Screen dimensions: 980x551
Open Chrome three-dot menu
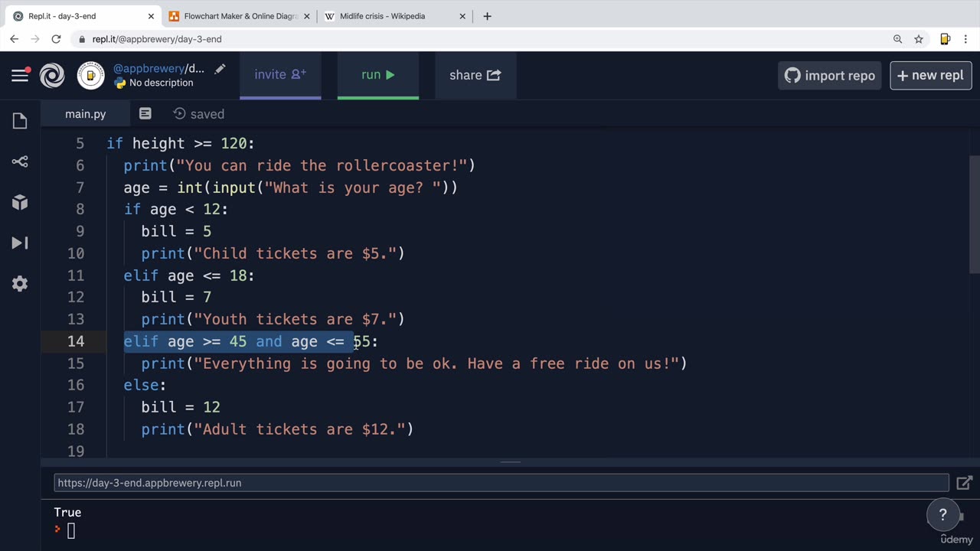click(966, 39)
